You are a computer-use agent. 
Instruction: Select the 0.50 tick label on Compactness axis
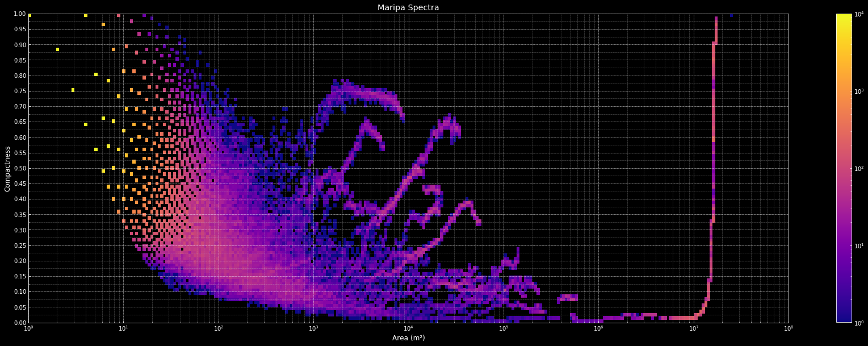(x=19, y=168)
